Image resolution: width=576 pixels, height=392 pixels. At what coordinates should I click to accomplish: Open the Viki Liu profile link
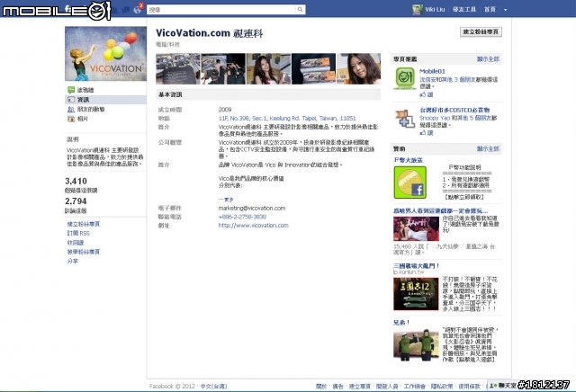click(435, 10)
